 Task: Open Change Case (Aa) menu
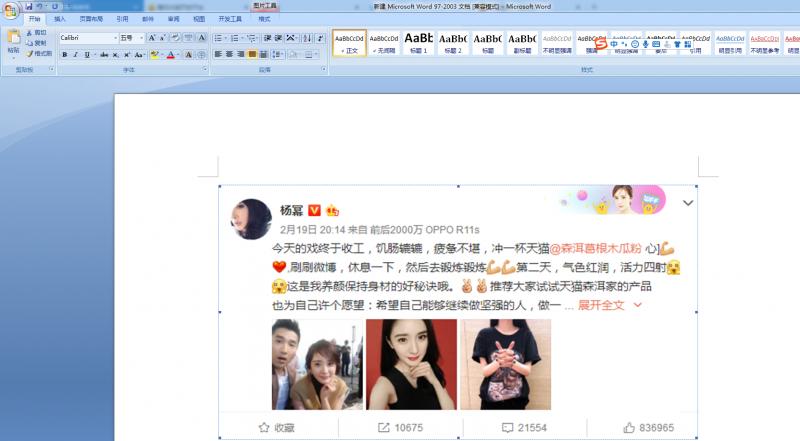pyautogui.click(x=139, y=55)
